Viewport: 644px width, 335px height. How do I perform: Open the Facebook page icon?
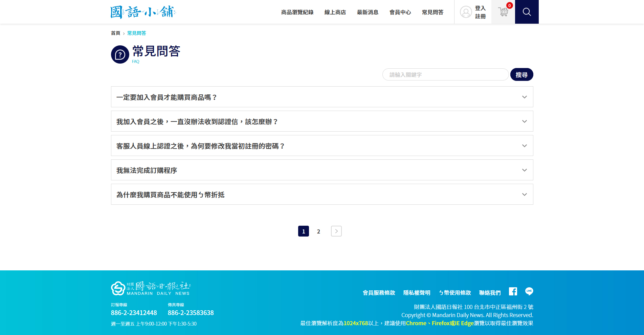[513, 291]
